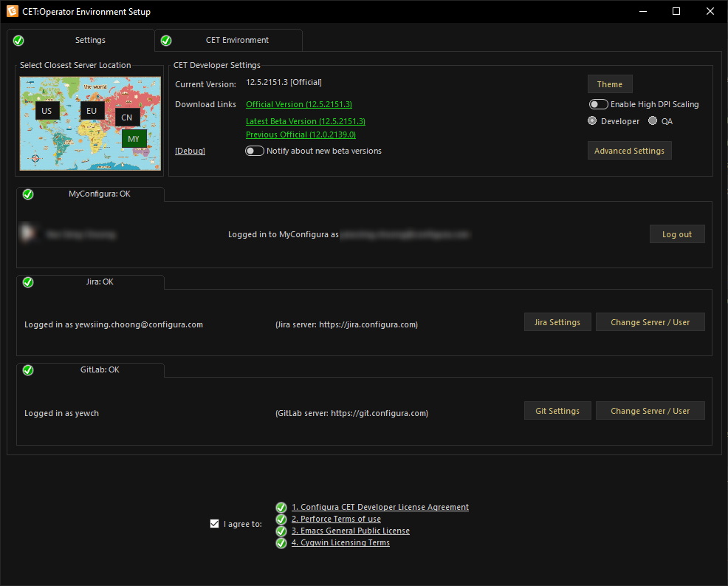The height and width of the screenshot is (586, 728).
Task: Select the Developer radio button
Action: (x=592, y=121)
